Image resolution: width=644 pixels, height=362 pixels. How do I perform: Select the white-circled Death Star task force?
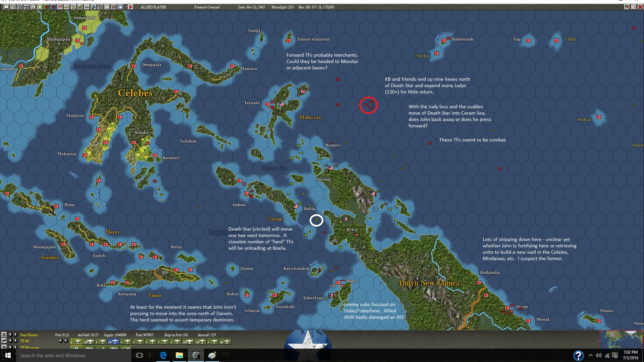point(316,220)
